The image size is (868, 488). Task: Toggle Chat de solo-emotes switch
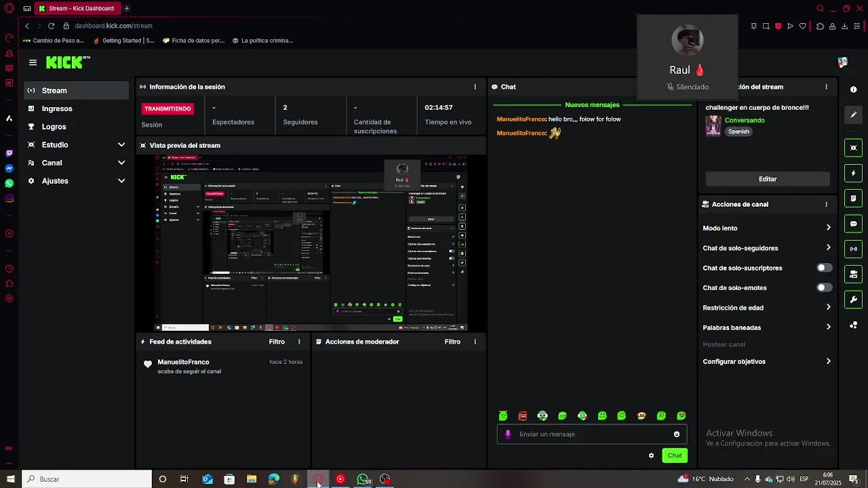pos(824,287)
